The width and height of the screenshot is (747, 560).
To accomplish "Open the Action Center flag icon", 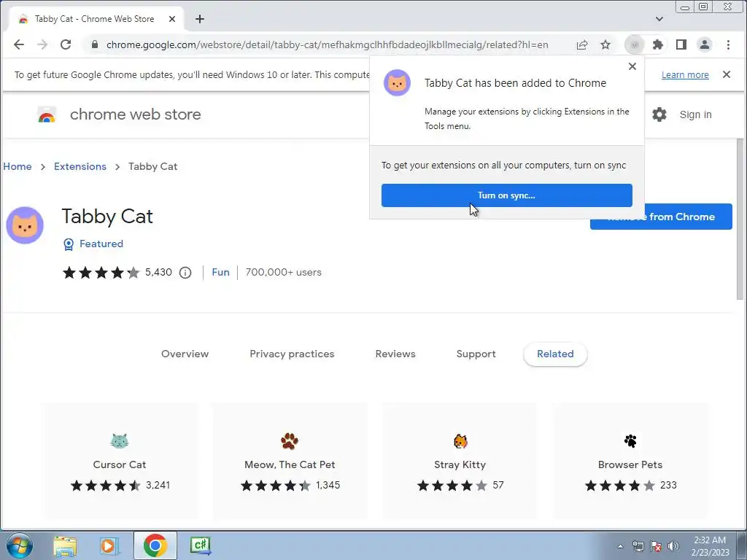I will click(656, 546).
